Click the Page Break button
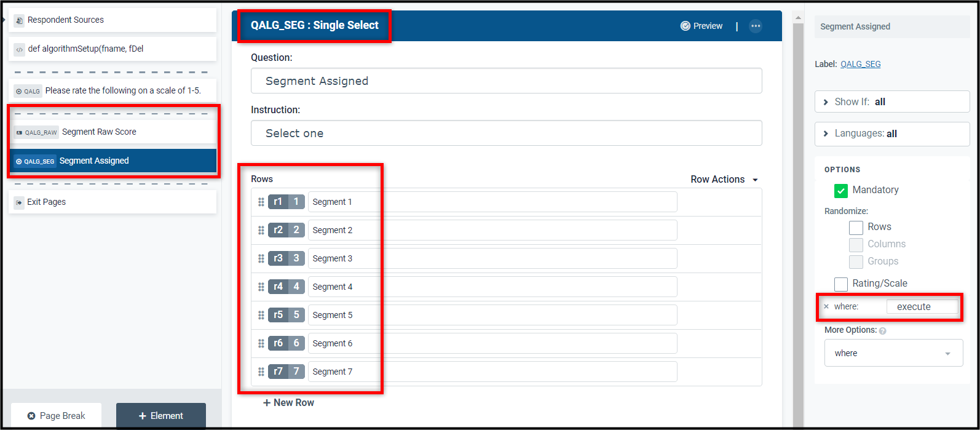Image resolution: width=980 pixels, height=430 pixels. click(x=56, y=416)
